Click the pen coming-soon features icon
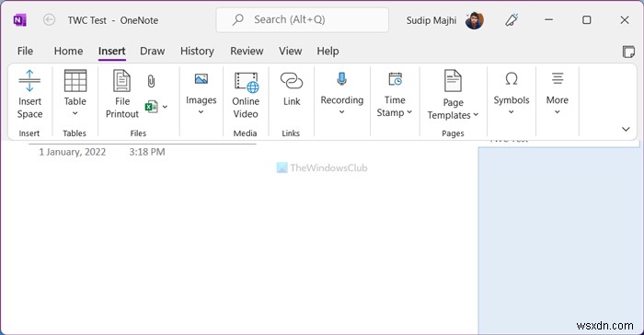The image size is (644, 335). coord(512,19)
